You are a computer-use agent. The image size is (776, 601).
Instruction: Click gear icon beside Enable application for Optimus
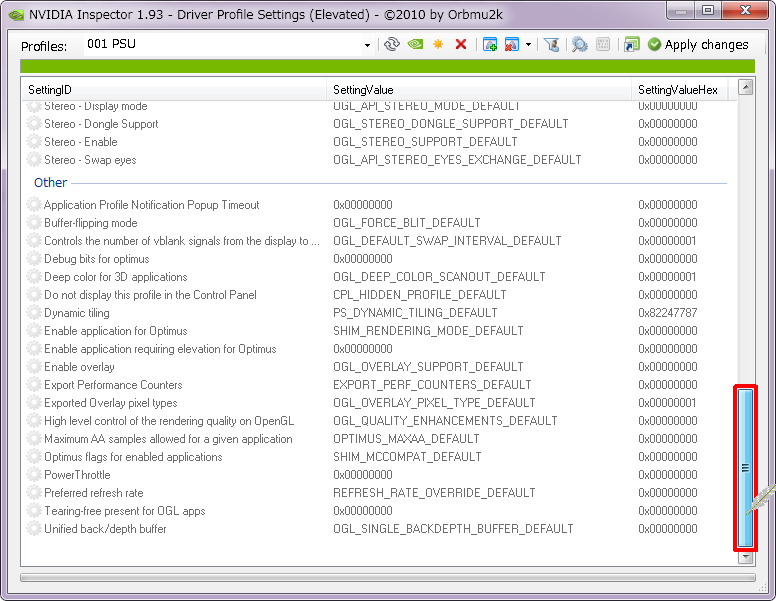[34, 331]
